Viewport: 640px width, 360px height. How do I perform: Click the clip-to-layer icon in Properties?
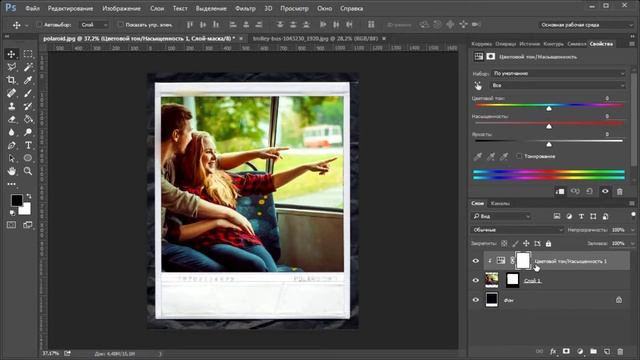[560, 191]
